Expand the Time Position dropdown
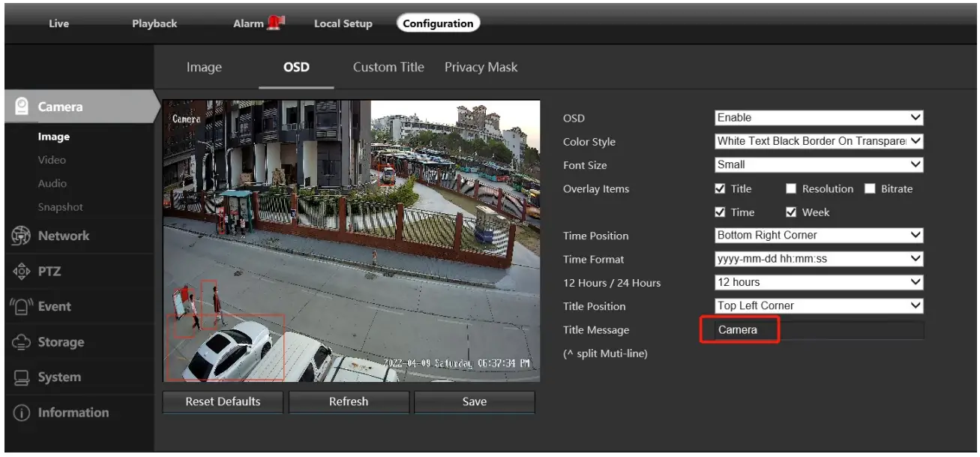The image size is (980, 457). (x=819, y=236)
